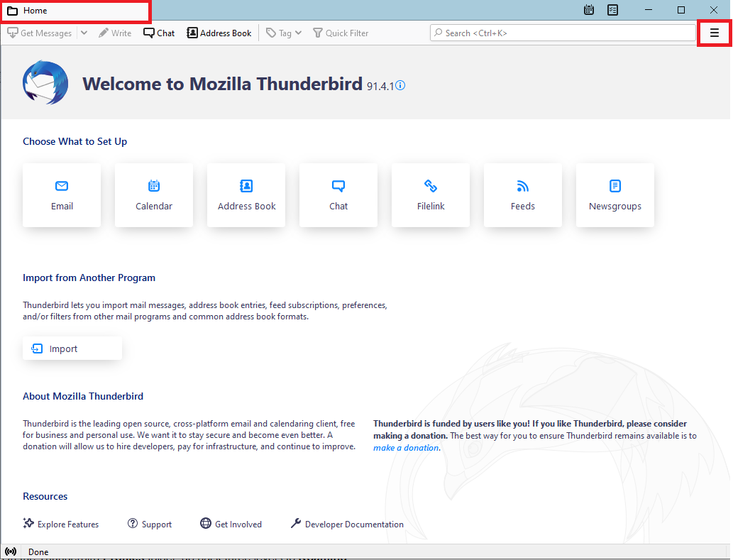Open the Thunderbird hamburger menu

click(x=714, y=33)
